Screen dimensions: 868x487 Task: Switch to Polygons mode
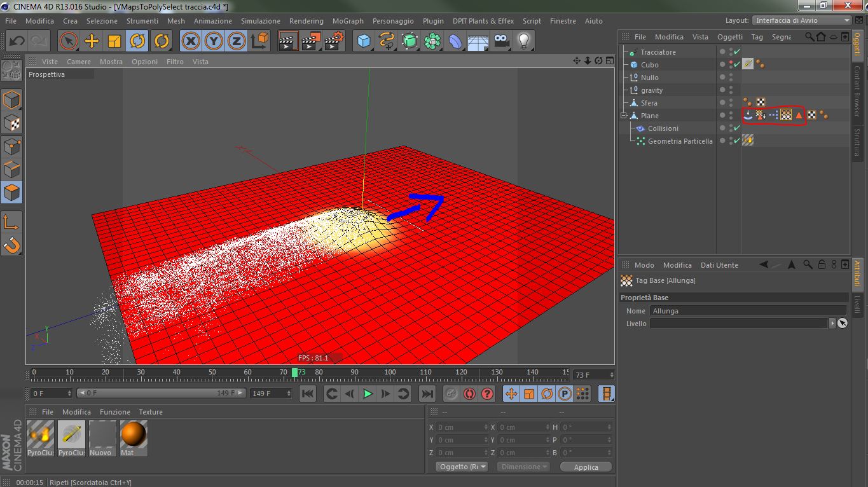pyautogui.click(x=12, y=192)
